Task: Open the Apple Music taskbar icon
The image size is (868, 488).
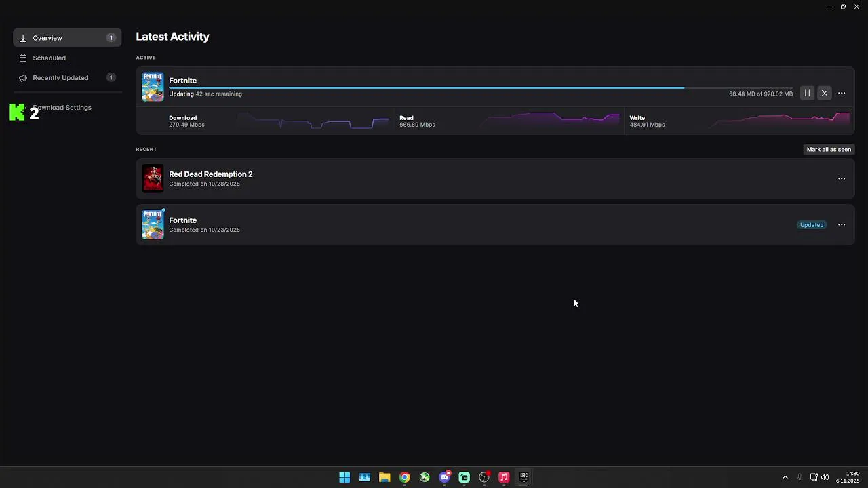Action: [504, 477]
